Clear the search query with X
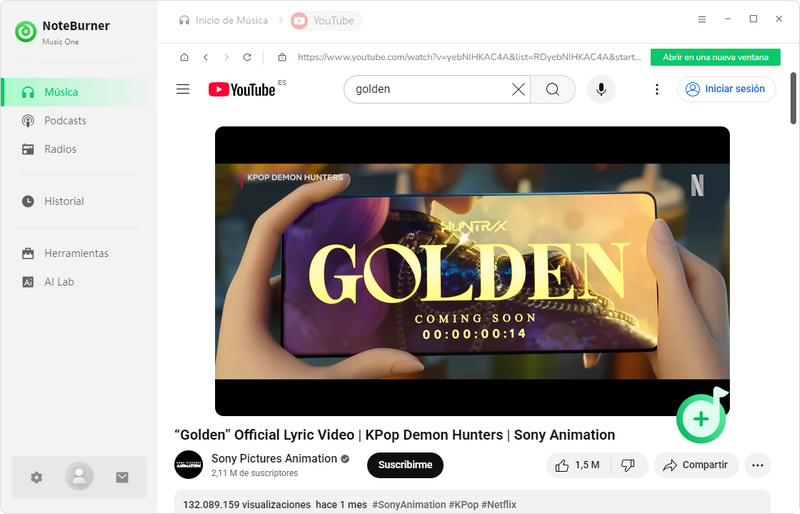 [518, 89]
